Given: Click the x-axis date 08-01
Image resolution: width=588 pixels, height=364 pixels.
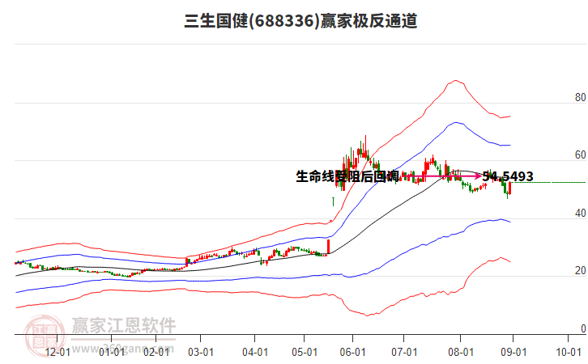Looking at the screenshot, I should [461, 353].
